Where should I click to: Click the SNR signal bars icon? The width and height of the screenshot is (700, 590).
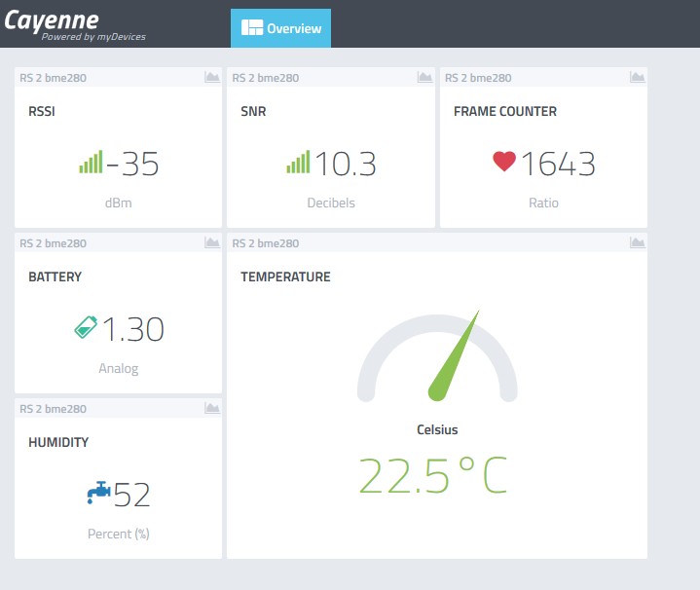pos(298,163)
